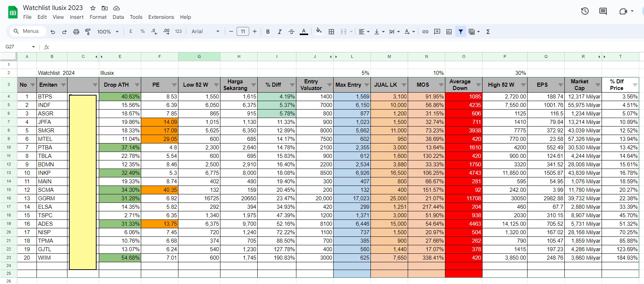Search the Menus box
This screenshot has width=644, height=284.
pyautogui.click(x=28, y=31)
